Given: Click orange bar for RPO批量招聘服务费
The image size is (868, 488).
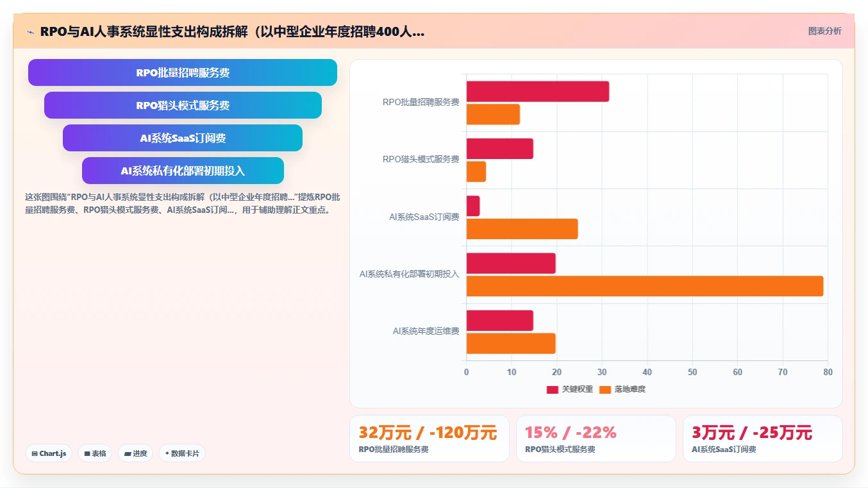Looking at the screenshot, I should tap(493, 114).
